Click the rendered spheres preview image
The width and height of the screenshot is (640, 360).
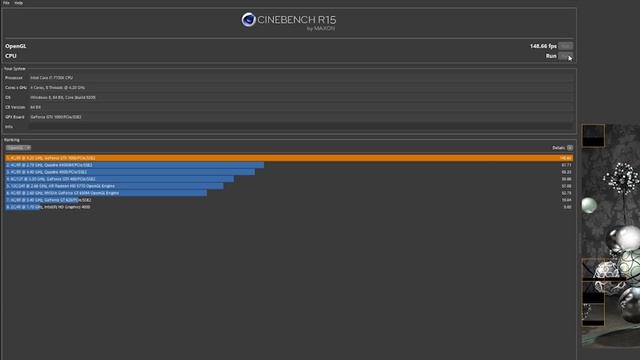click(x=611, y=236)
